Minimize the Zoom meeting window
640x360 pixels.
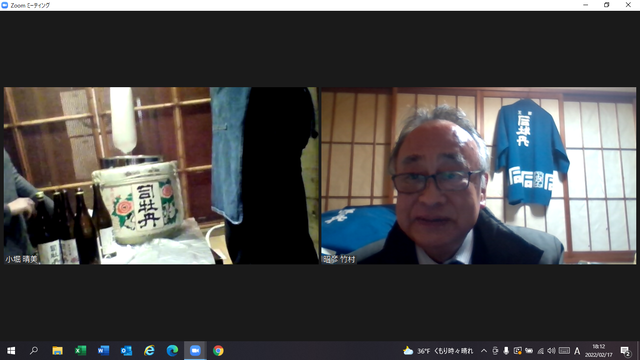coord(586,5)
